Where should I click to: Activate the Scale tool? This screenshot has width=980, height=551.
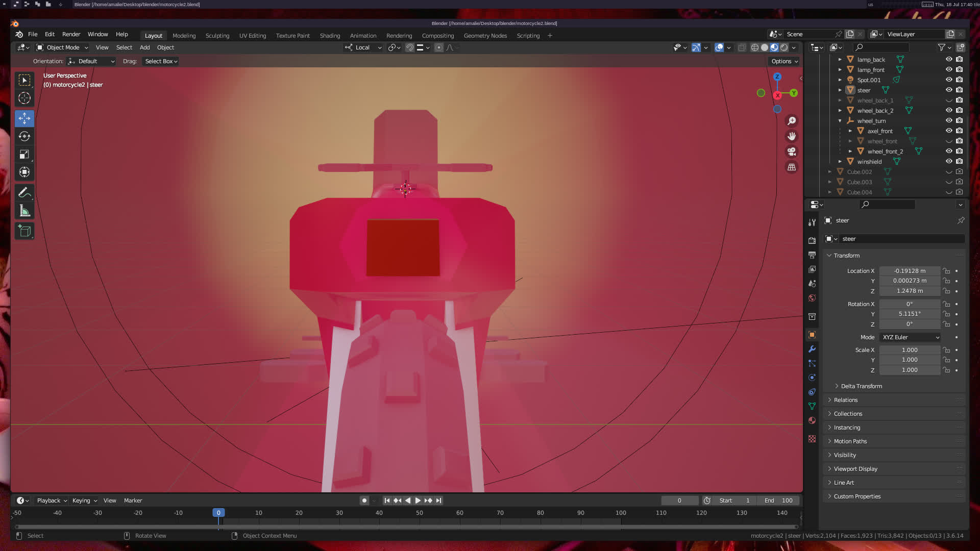(x=24, y=155)
